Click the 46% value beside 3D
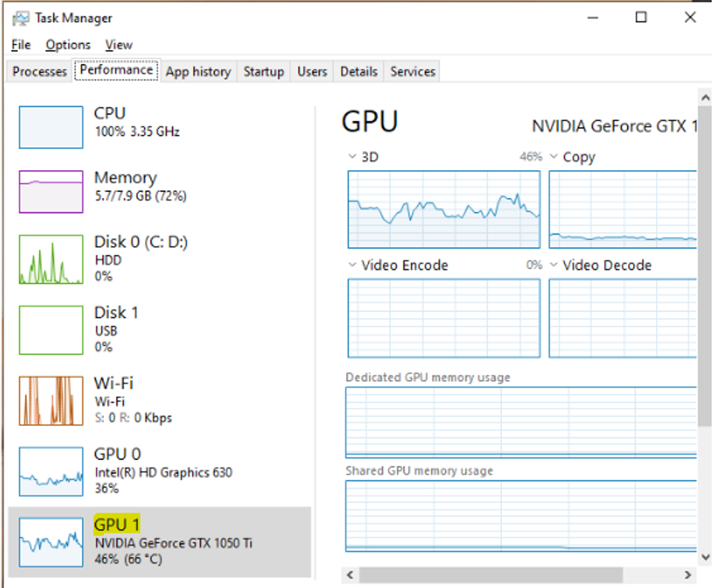The image size is (716, 588). point(531,157)
